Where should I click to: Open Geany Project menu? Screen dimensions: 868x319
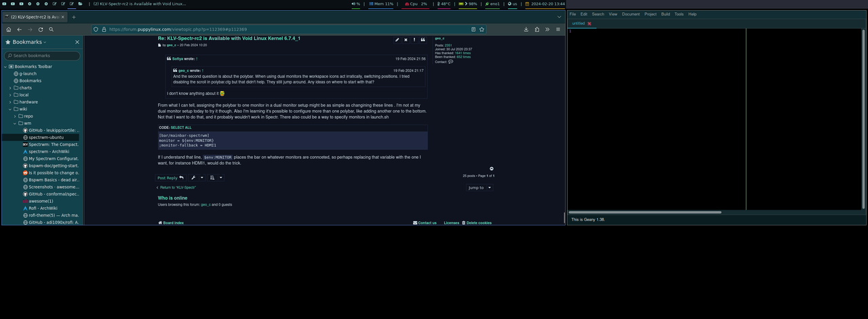[x=650, y=14]
